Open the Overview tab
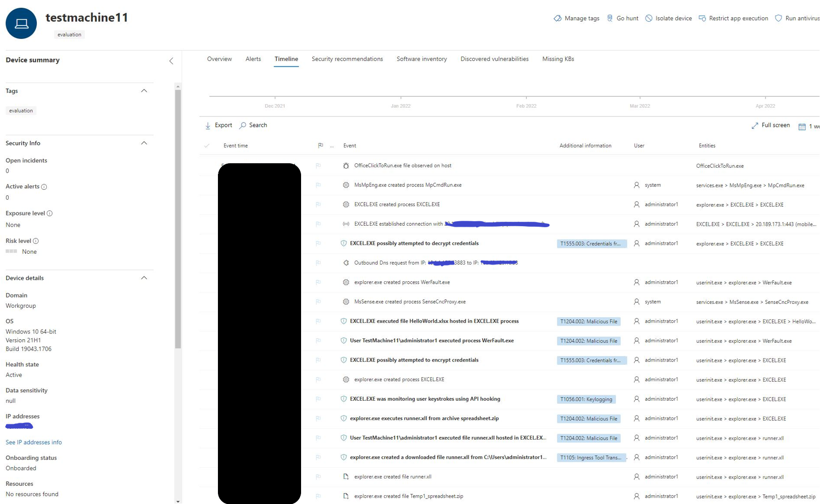The image size is (825, 504). 219,59
